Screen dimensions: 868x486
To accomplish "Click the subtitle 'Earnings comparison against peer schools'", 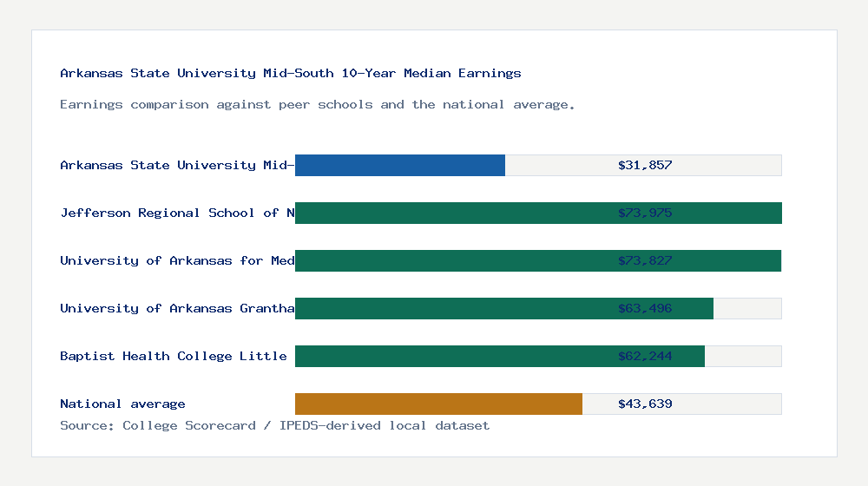I will click(x=317, y=105).
